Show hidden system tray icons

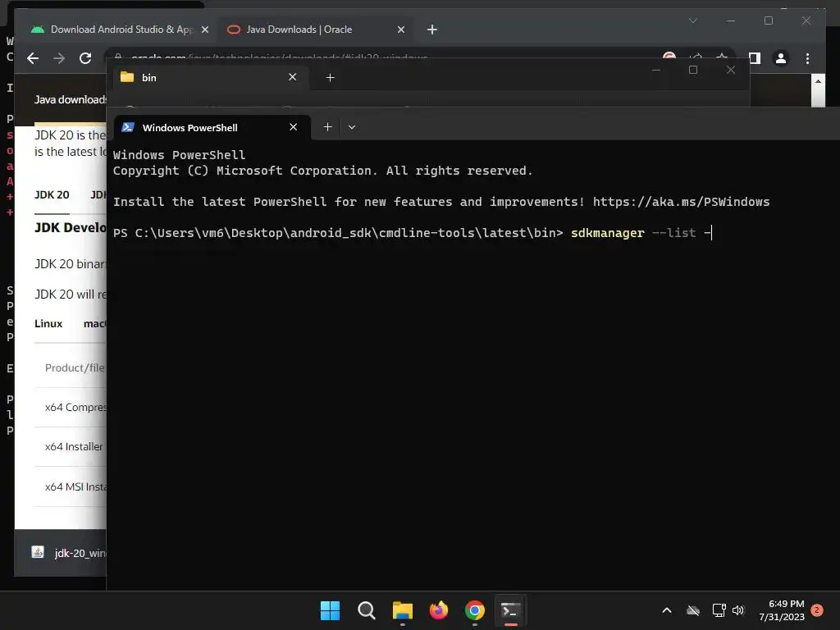point(667,610)
